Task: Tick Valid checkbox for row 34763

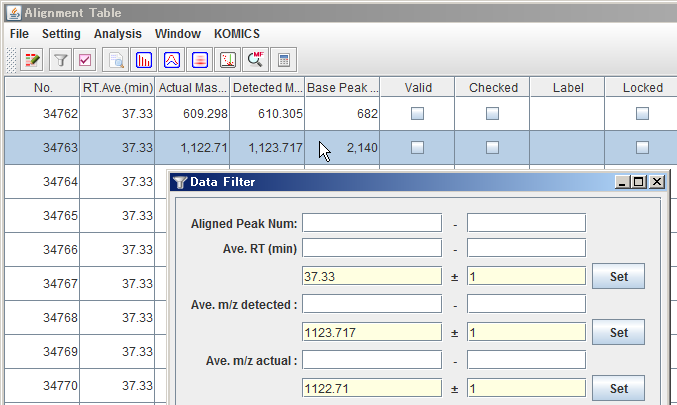Action: (x=418, y=148)
